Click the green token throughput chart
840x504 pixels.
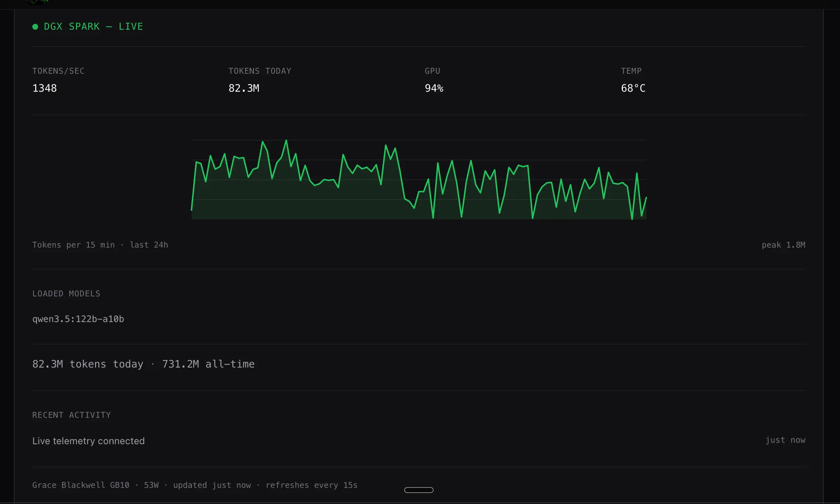click(419, 179)
